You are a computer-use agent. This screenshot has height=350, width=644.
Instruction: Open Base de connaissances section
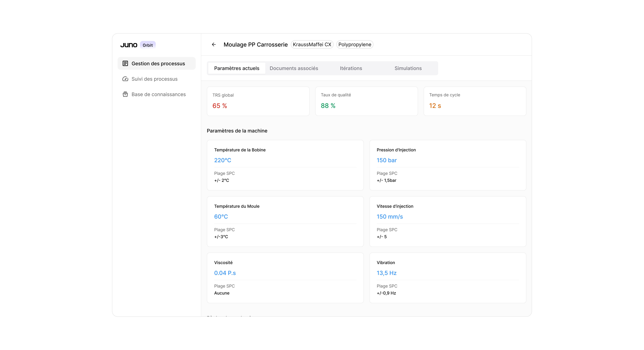[158, 94]
